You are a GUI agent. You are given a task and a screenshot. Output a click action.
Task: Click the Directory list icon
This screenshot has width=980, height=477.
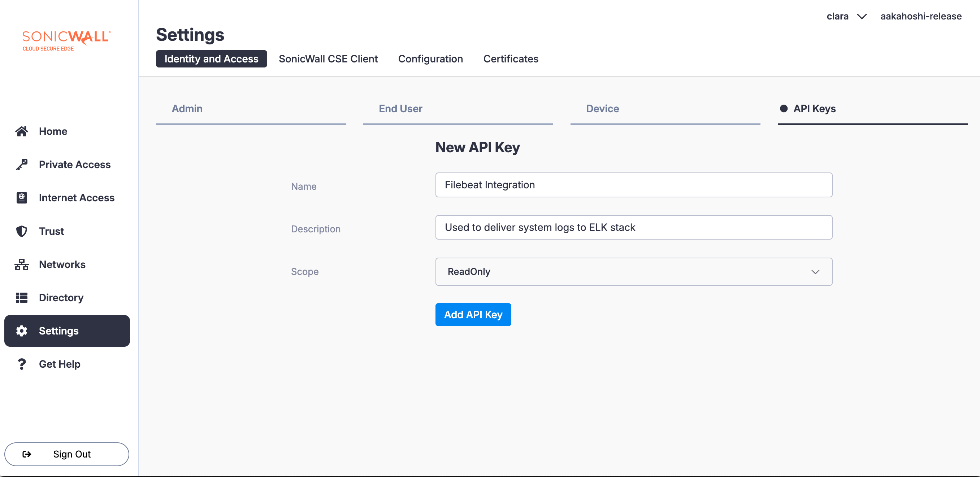click(x=21, y=298)
